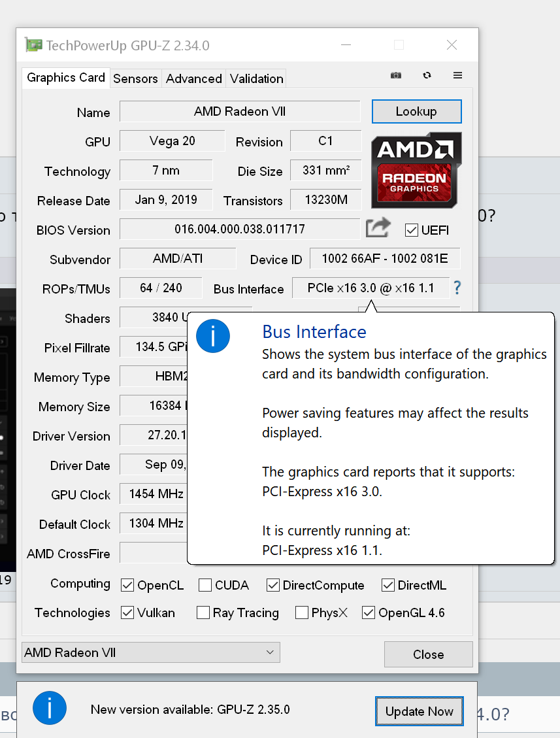The width and height of the screenshot is (560, 738).
Task: Open the GPU-Z hamburger menu
Action: [457, 75]
